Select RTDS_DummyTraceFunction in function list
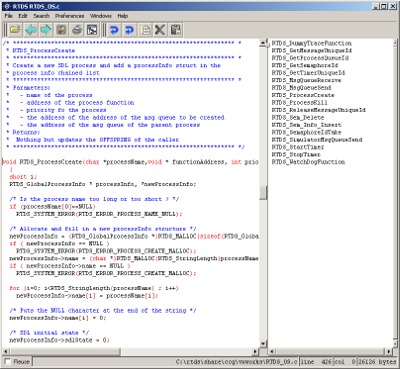400x369 pixels. [311, 43]
